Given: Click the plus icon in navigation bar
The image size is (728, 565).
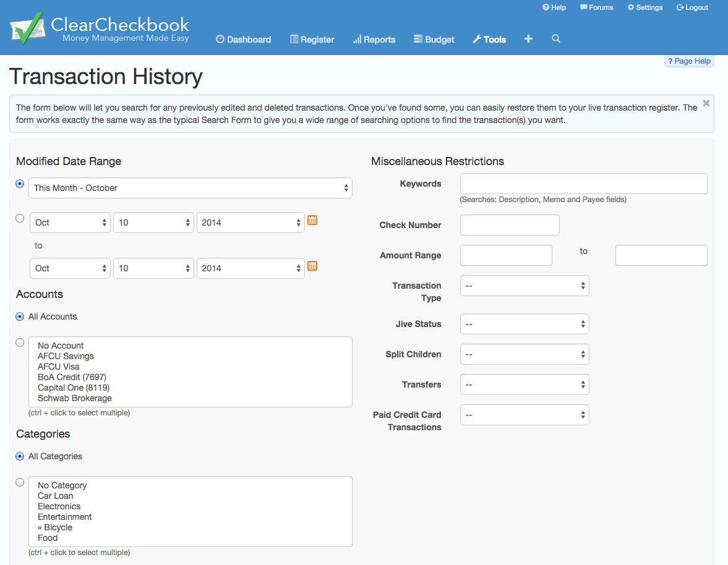Looking at the screenshot, I should point(528,39).
